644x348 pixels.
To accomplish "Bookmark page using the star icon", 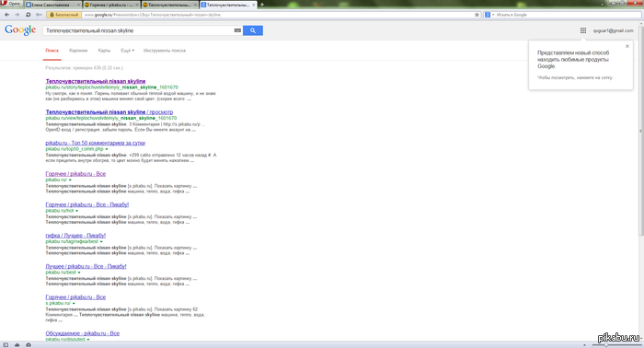I will tap(477, 15).
